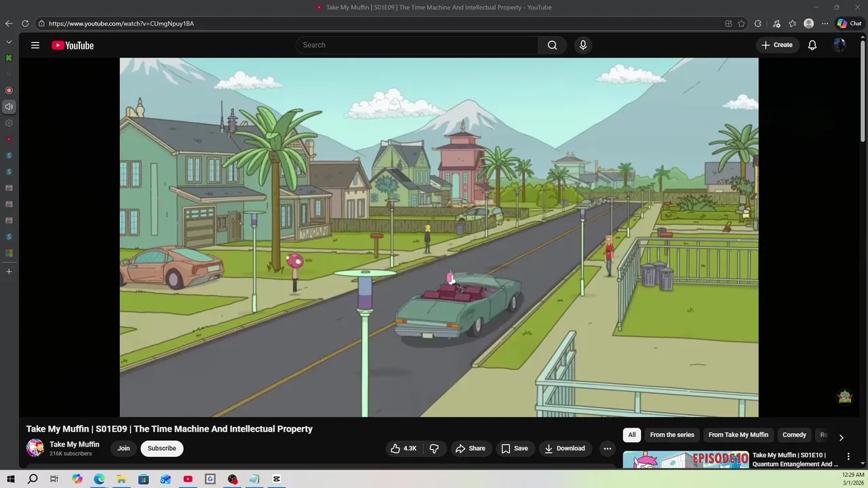Show next filter chips with right arrow
Screen dimensions: 868x488
(841, 437)
